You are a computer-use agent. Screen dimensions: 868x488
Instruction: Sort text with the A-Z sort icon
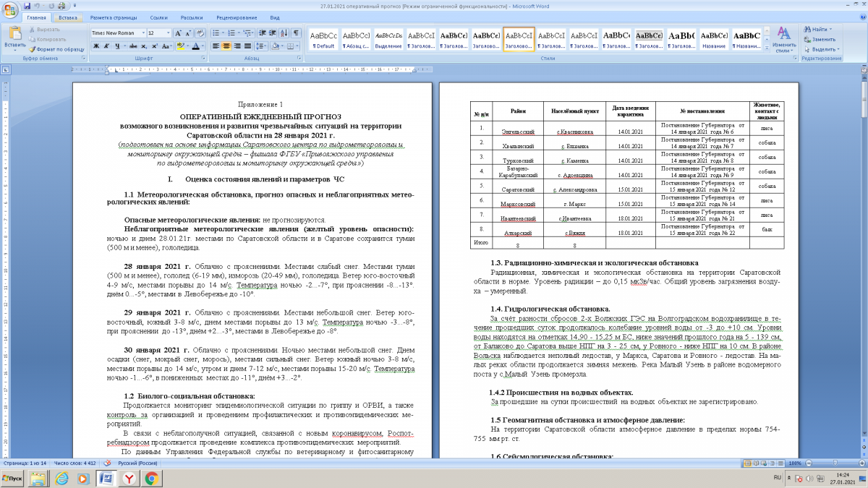[x=284, y=33]
